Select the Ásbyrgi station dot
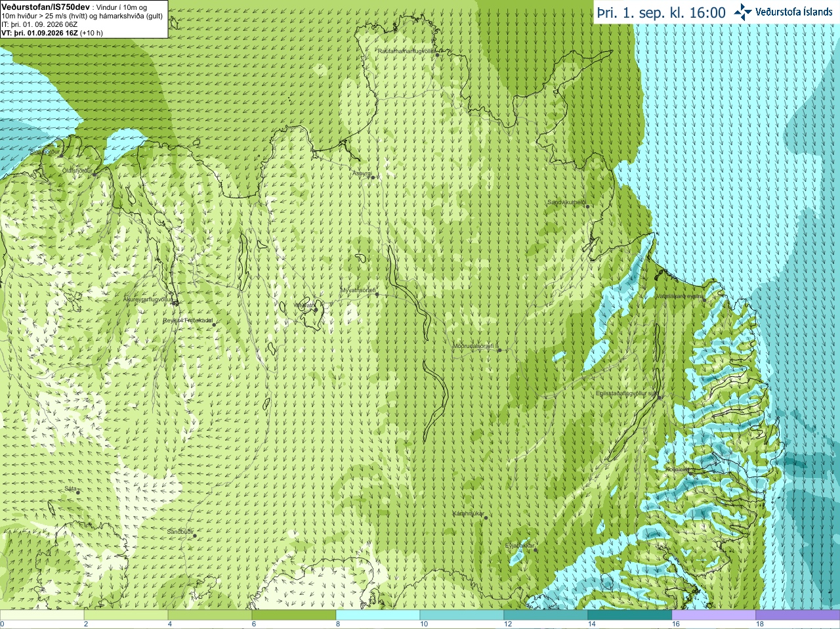This screenshot has height=629, width=840. [x=372, y=177]
